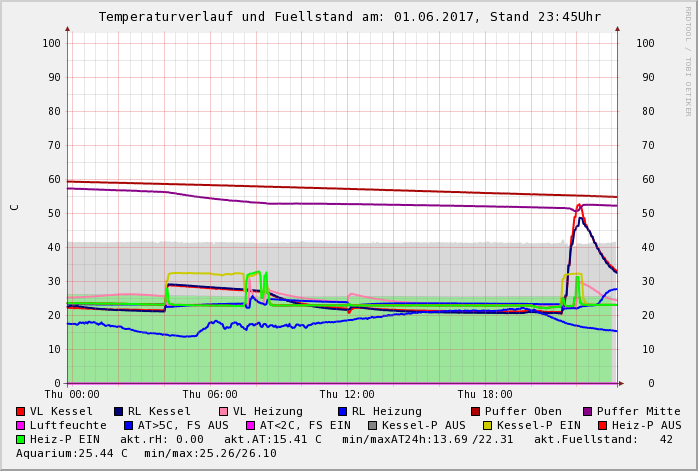Select the Puffer Oben legend swatch
This screenshot has height=471, width=698.
point(476,412)
